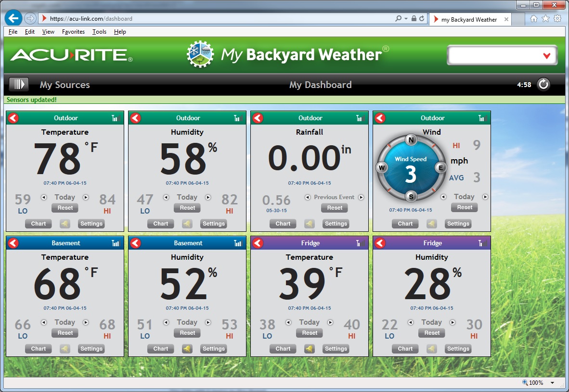569x392 pixels.
Task: Refresh the dashboard using the circular arrow icon
Action: click(543, 85)
